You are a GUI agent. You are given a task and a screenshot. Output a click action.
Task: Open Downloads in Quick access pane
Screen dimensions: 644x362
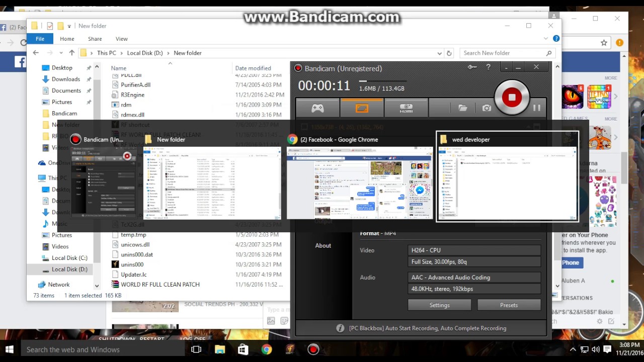click(66, 79)
